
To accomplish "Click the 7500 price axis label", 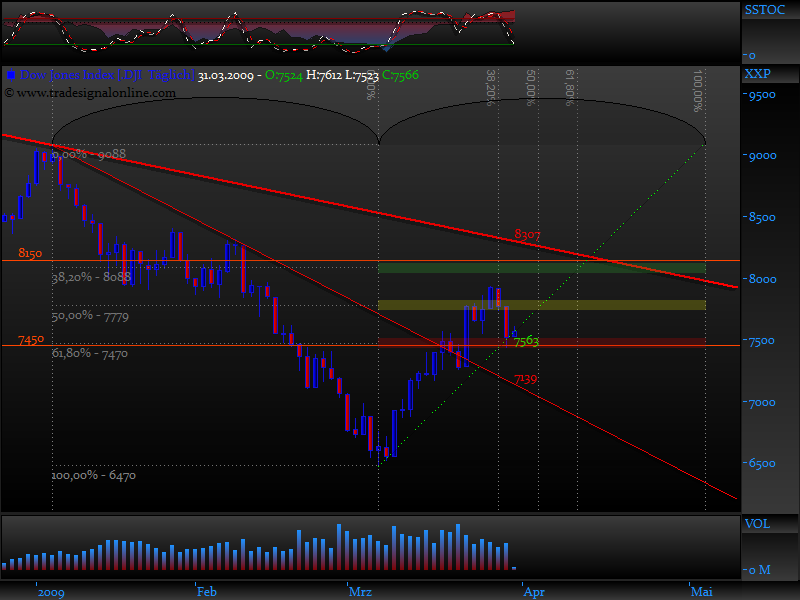I will point(762,341).
